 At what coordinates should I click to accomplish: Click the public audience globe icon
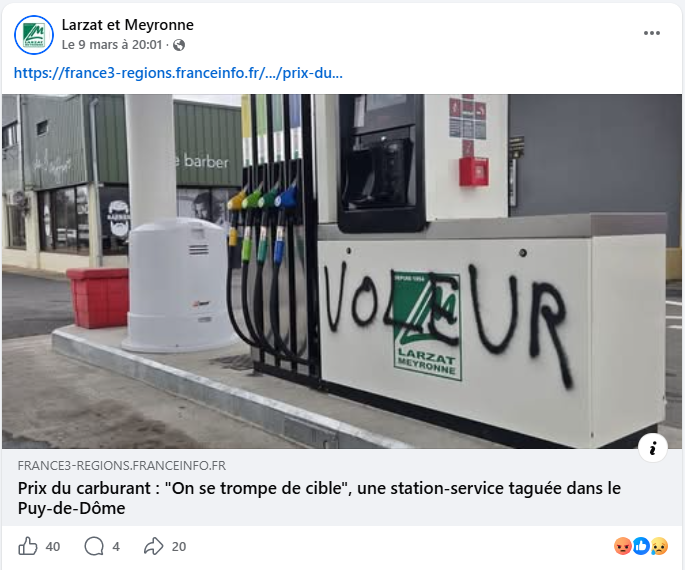[179, 45]
